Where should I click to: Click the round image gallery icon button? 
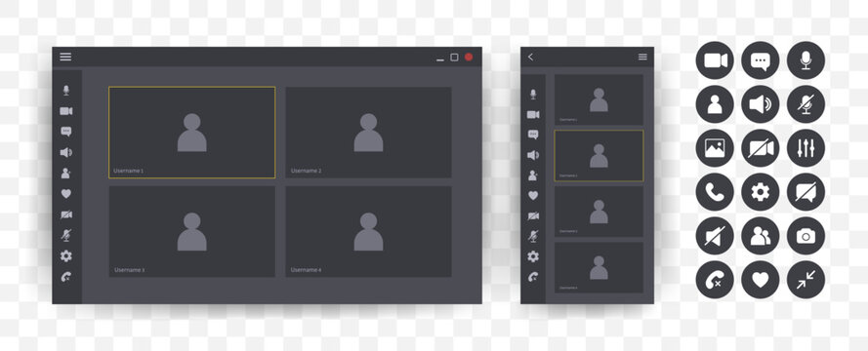point(715,148)
